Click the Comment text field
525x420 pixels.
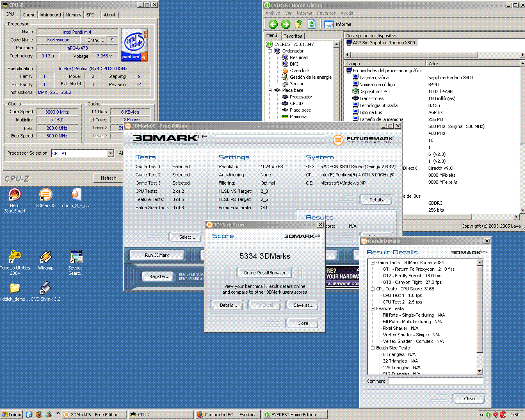coord(436,381)
